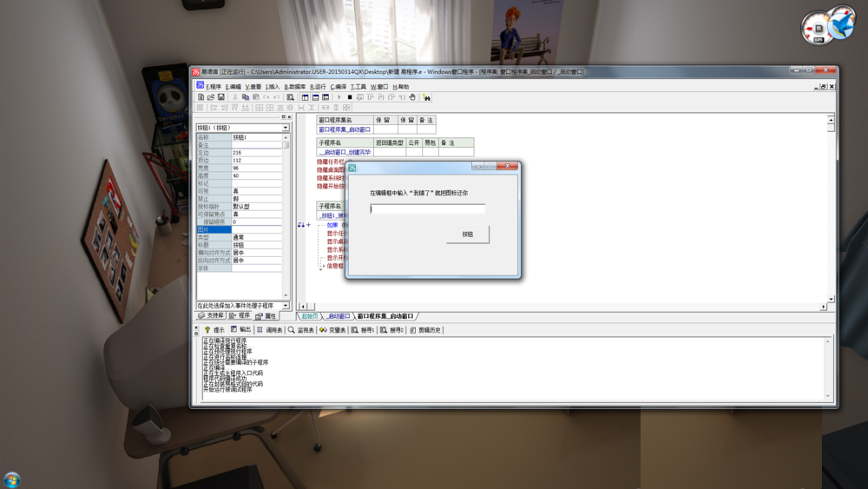Stop the running program with the black square icon
868x489 pixels.
pos(349,97)
